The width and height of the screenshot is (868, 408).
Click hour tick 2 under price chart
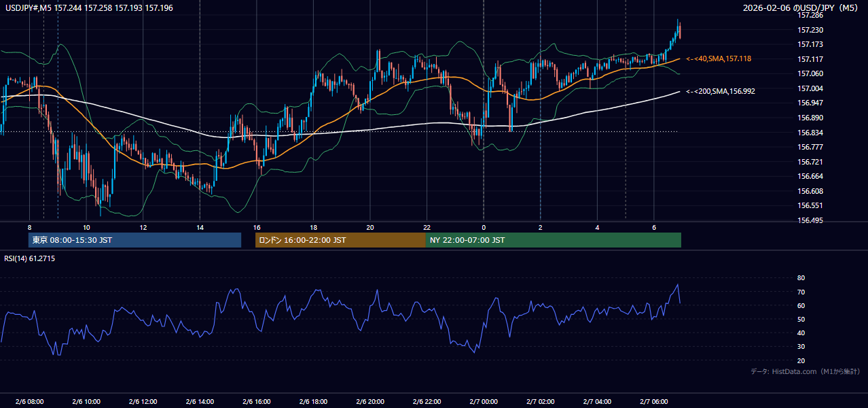tap(541, 227)
